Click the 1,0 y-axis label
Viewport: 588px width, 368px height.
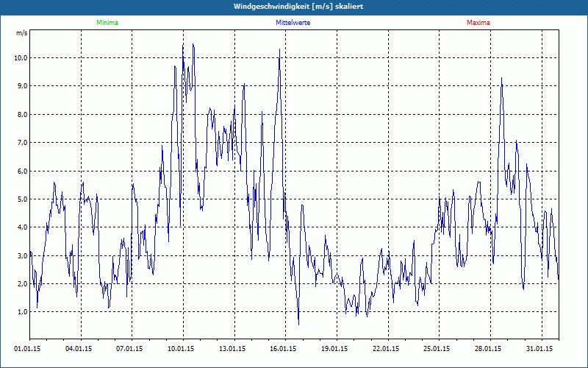22,312
